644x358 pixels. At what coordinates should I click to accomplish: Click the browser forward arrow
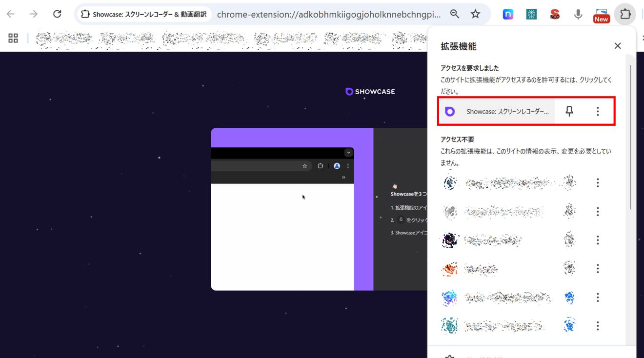pyautogui.click(x=34, y=14)
